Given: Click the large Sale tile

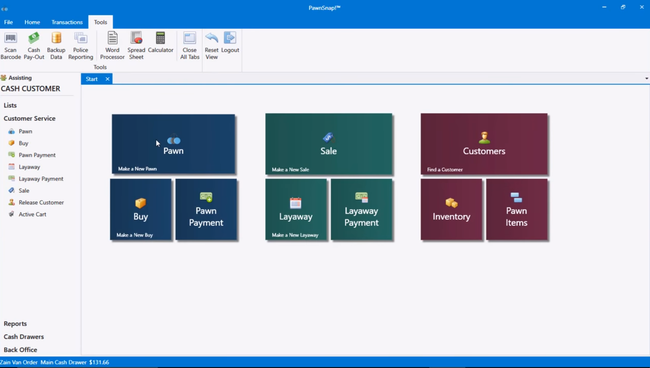Looking at the screenshot, I should (329, 144).
